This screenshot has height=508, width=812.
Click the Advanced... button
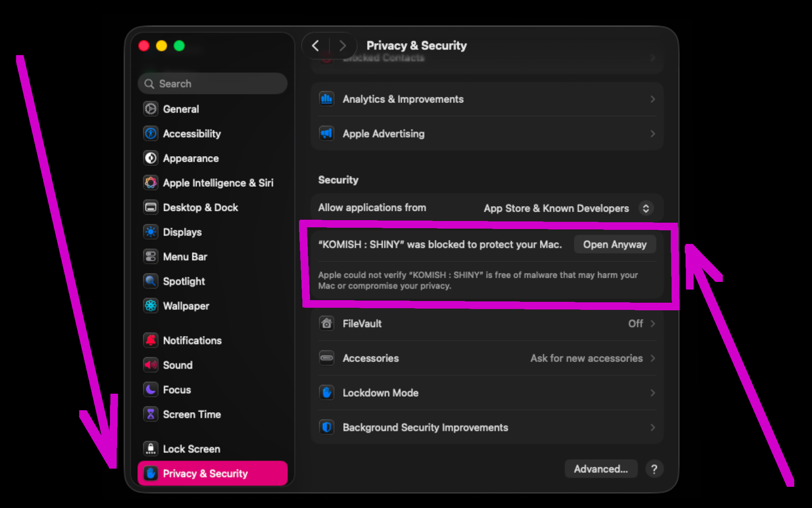[601, 469]
